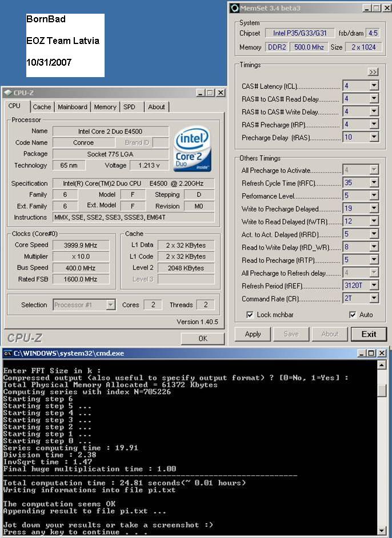
Task: Switch to the Mainboard tab
Action: [x=73, y=107]
